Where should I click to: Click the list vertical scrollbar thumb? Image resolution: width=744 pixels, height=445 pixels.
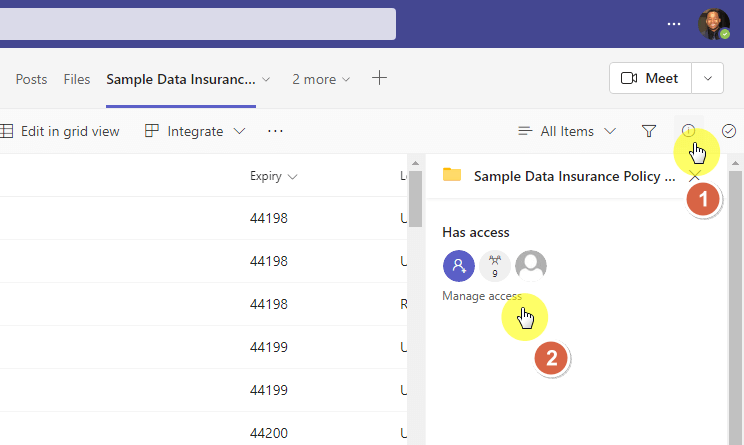point(415,198)
